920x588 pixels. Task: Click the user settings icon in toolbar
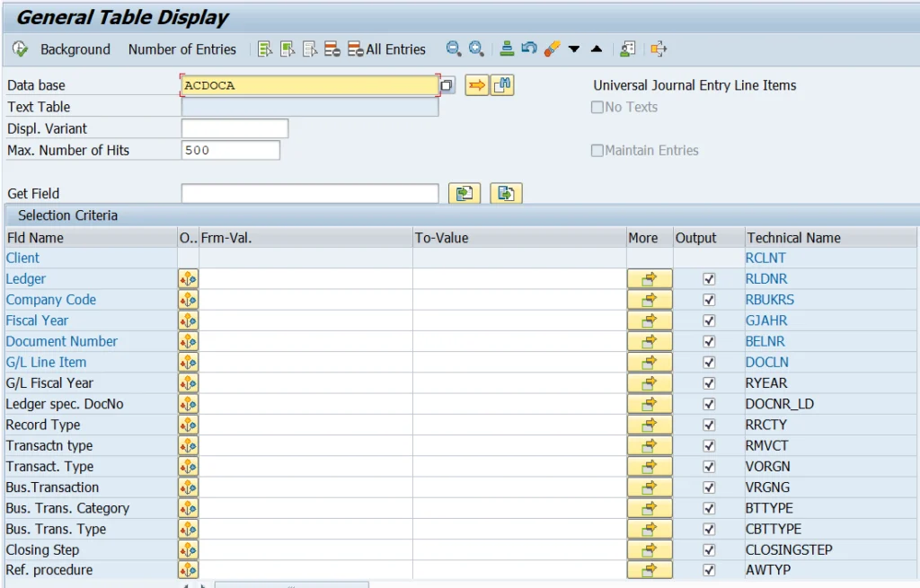pos(628,48)
